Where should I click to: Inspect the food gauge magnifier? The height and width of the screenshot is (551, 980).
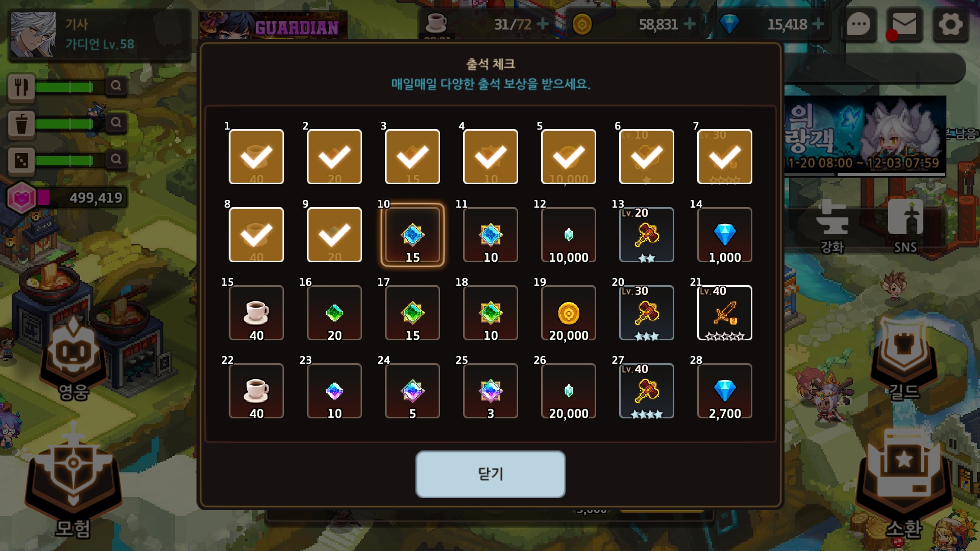coord(116,86)
